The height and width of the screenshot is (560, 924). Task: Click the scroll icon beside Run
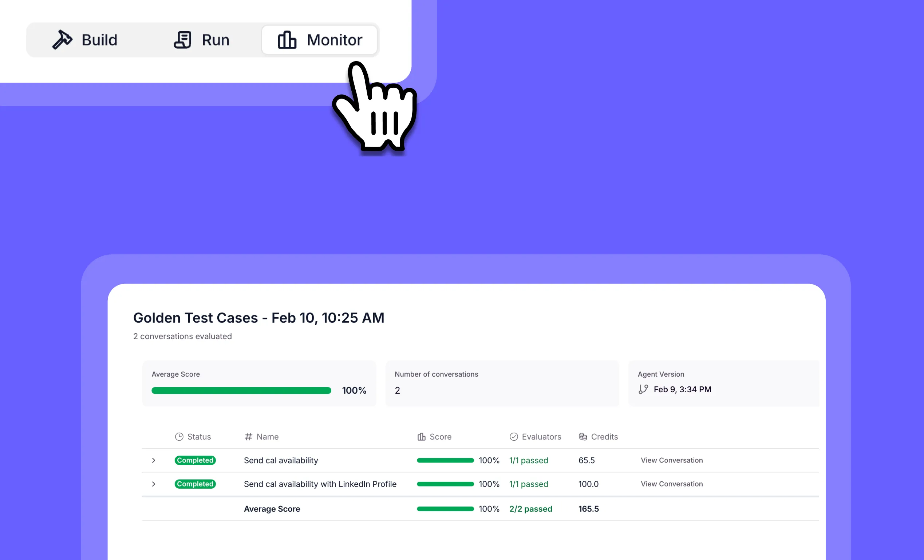pos(183,40)
